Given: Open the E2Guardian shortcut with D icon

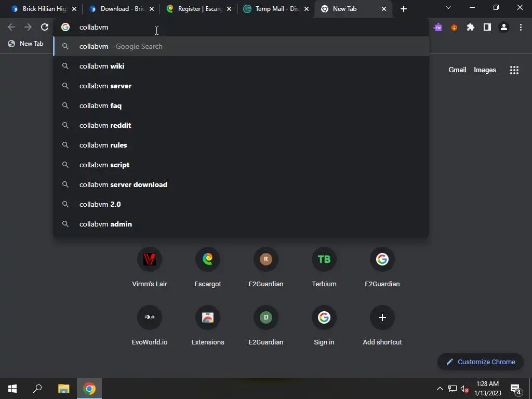Looking at the screenshot, I should point(265,326).
